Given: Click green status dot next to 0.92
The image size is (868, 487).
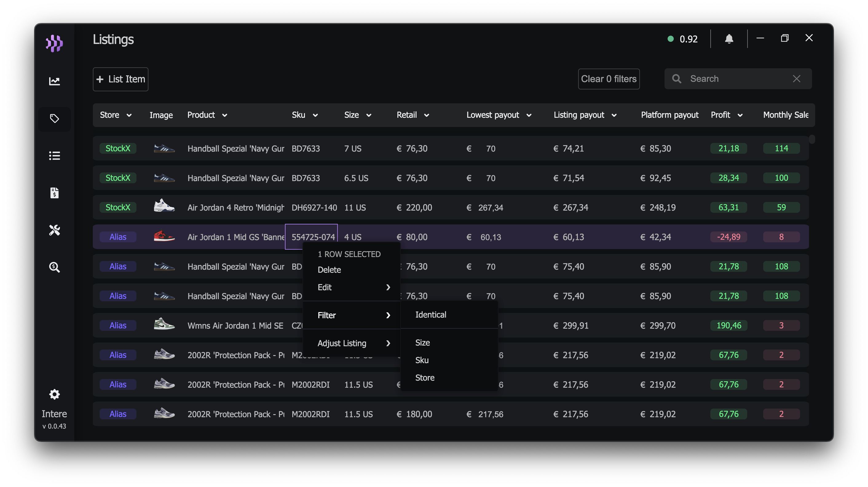Looking at the screenshot, I should pos(671,39).
